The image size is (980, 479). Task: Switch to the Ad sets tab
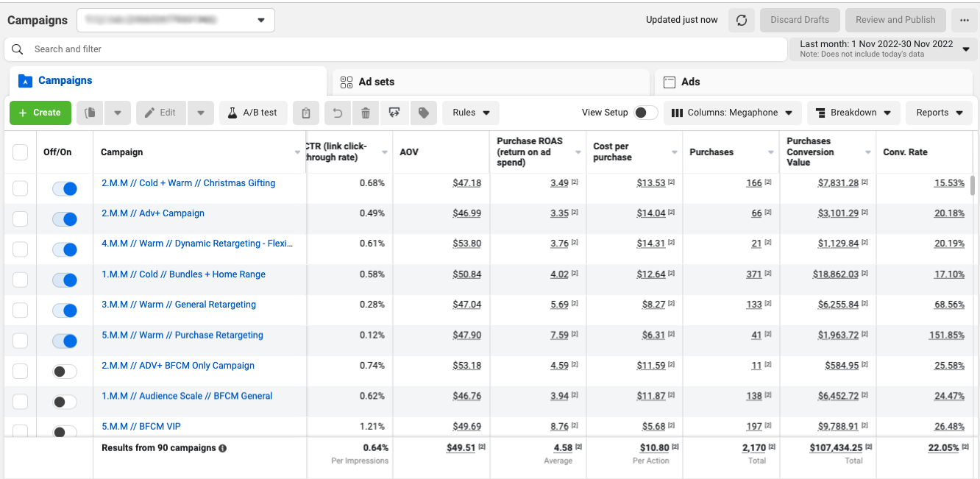pyautogui.click(x=377, y=82)
